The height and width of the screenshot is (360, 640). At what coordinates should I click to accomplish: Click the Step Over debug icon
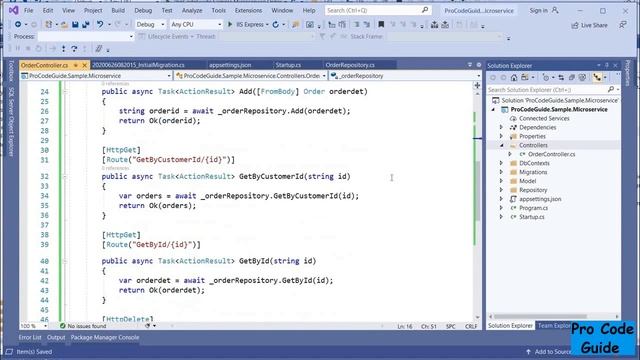click(x=74, y=49)
